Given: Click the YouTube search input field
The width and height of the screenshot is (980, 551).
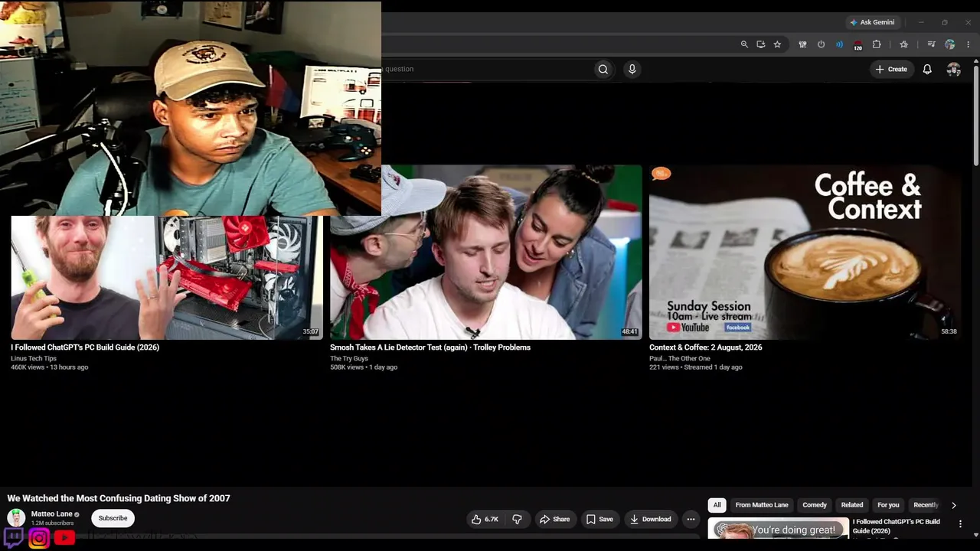Looking at the screenshot, I should point(487,70).
